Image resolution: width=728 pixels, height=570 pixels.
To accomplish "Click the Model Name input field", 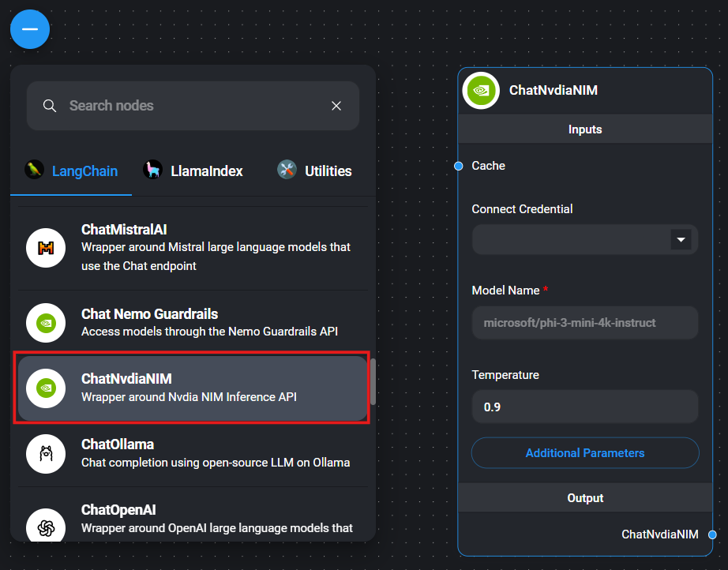I will pyautogui.click(x=585, y=323).
